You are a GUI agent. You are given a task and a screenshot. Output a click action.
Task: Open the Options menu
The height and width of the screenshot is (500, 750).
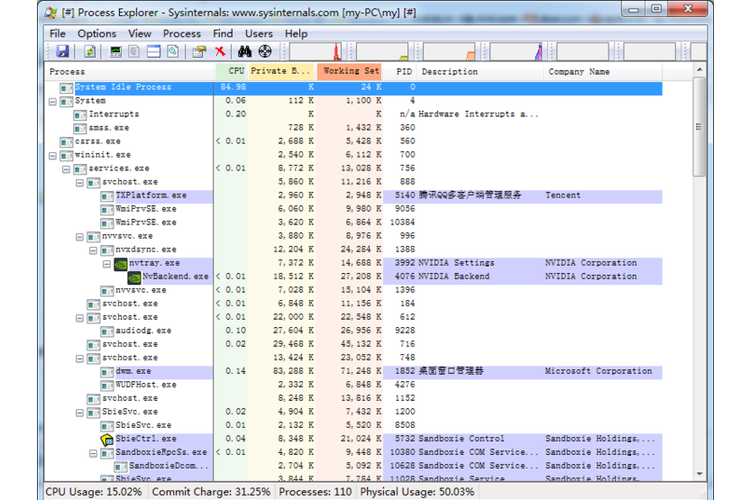pos(97,33)
